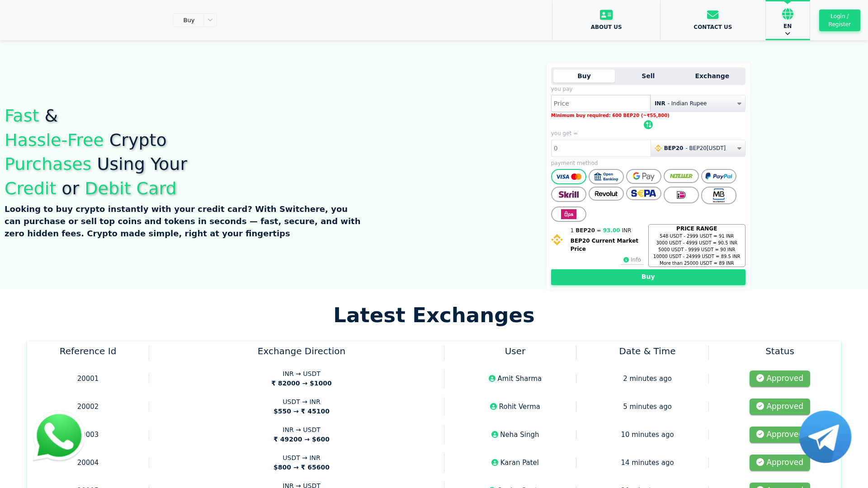Open CONTACT US menu item

click(712, 20)
